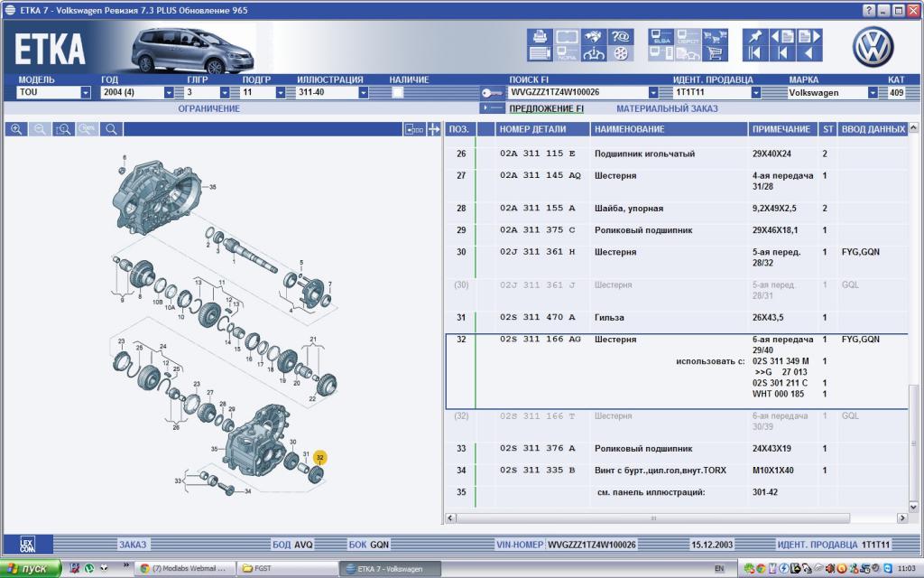Open the FGST folder taskbar button
The width and height of the screenshot is (924, 578).
[x=286, y=569]
